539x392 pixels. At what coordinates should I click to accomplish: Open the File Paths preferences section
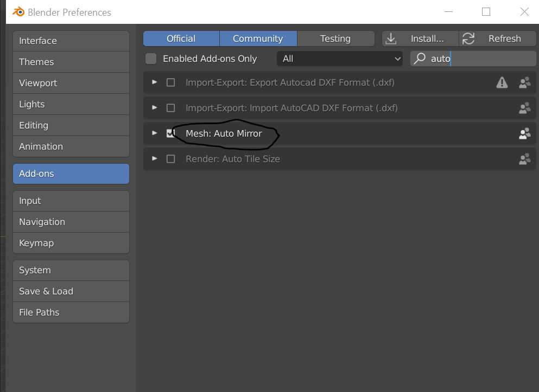click(71, 312)
